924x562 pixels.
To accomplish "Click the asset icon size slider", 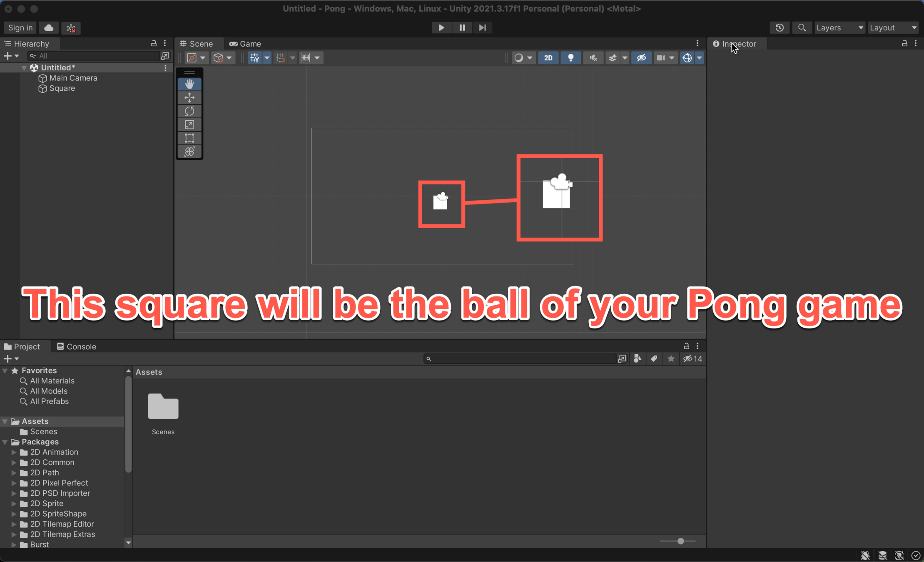I will coord(680,541).
